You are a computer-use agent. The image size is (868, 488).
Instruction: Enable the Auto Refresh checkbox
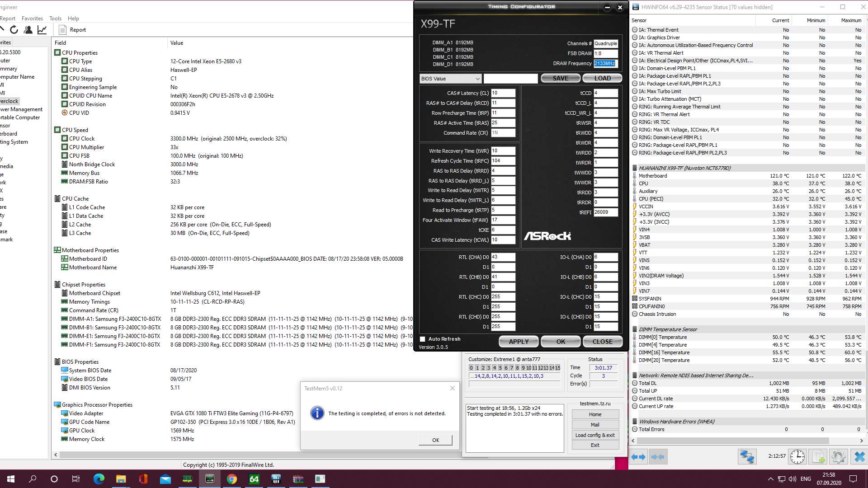pos(423,339)
